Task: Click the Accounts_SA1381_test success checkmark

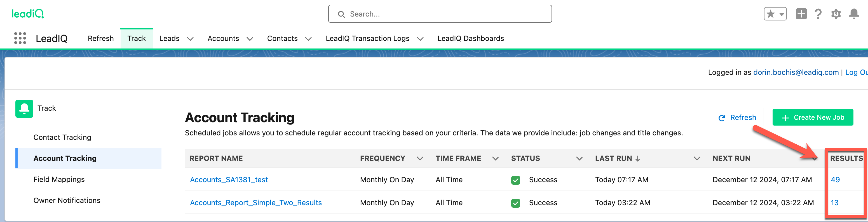Action: click(x=515, y=180)
